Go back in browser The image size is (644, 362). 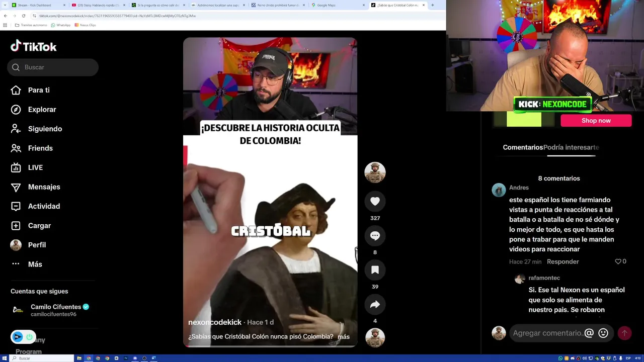coord(6,16)
